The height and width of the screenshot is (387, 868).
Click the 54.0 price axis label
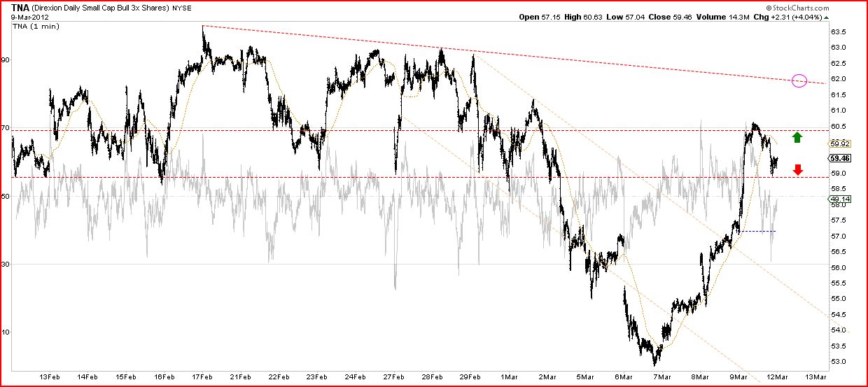click(x=839, y=330)
